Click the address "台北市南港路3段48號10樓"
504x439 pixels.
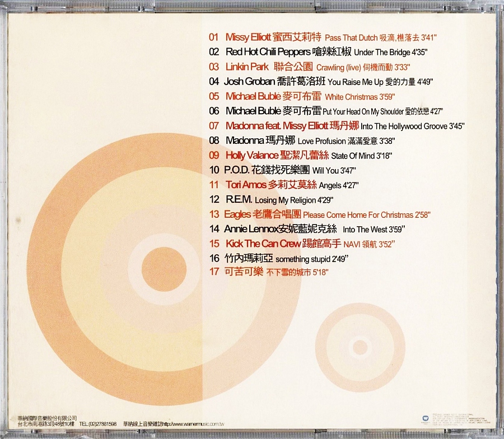45,424
